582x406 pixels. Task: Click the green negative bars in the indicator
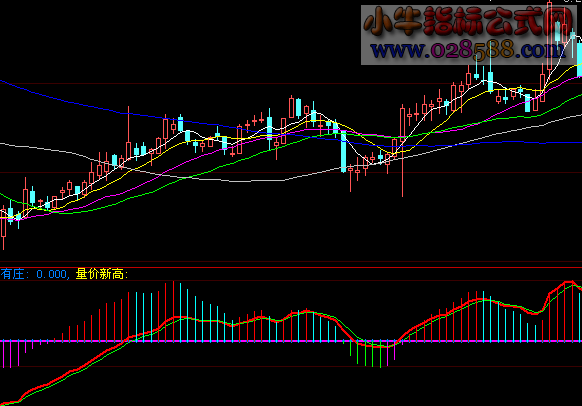[x=366, y=353]
